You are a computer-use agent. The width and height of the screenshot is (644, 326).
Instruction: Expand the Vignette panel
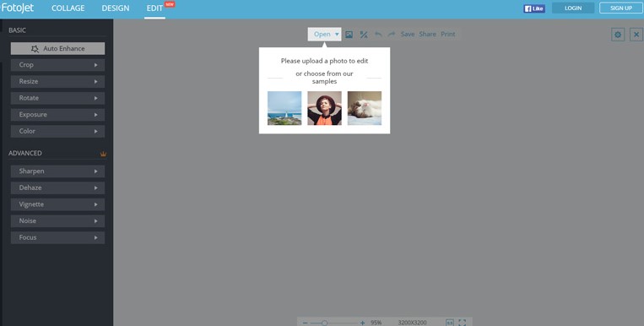coord(57,204)
